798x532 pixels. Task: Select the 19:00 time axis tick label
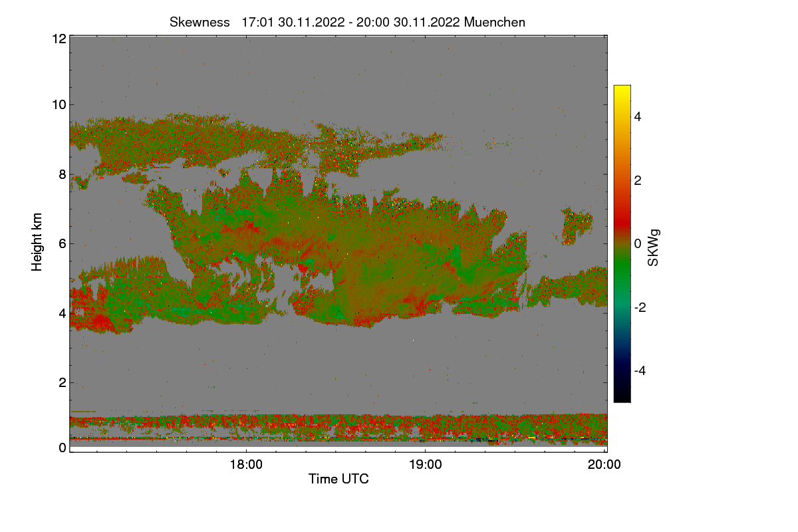[425, 465]
